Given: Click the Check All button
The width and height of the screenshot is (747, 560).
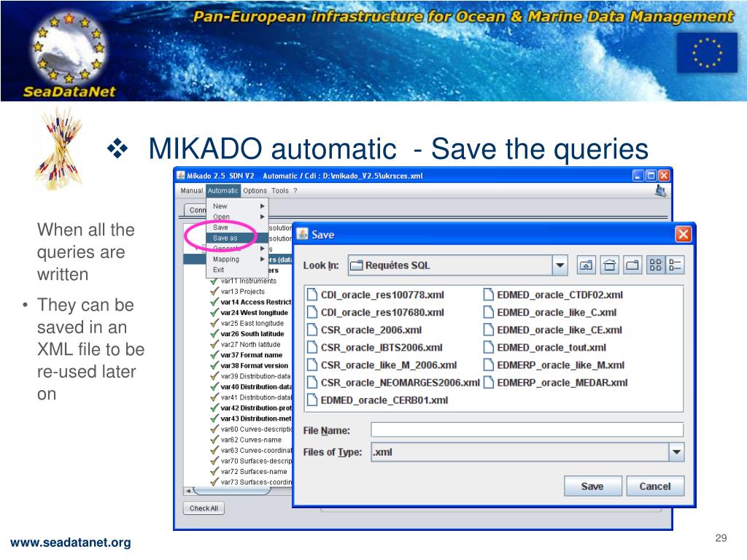Looking at the screenshot, I should point(204,508).
